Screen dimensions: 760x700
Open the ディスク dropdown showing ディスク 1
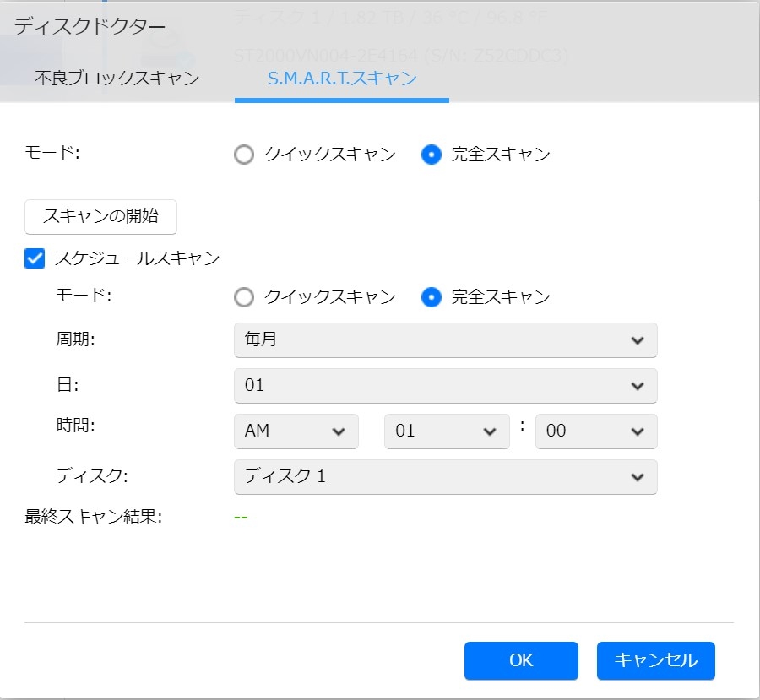click(445, 477)
